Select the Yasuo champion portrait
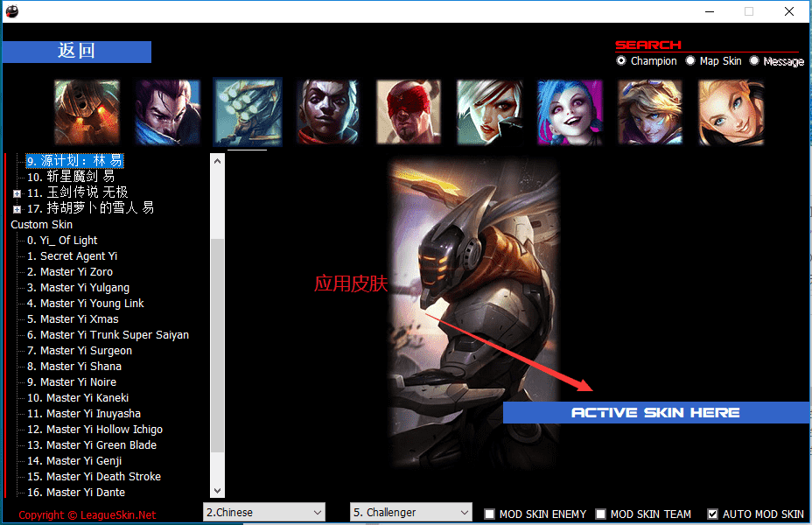This screenshot has width=812, height=525. pyautogui.click(x=167, y=112)
